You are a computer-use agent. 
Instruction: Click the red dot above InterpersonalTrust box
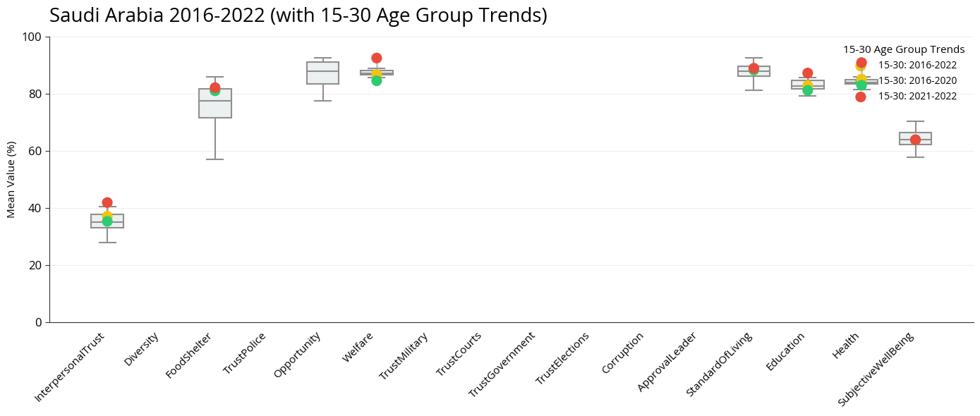107,202
